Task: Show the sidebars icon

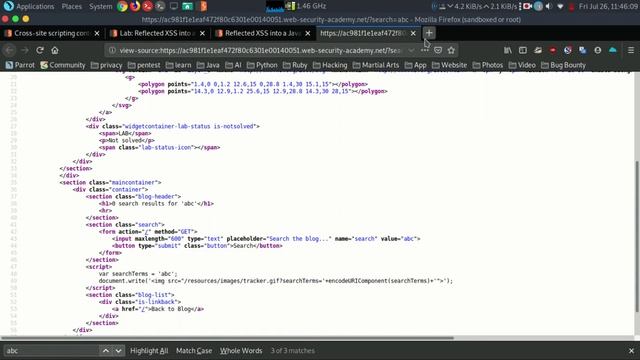Action: tap(523, 50)
